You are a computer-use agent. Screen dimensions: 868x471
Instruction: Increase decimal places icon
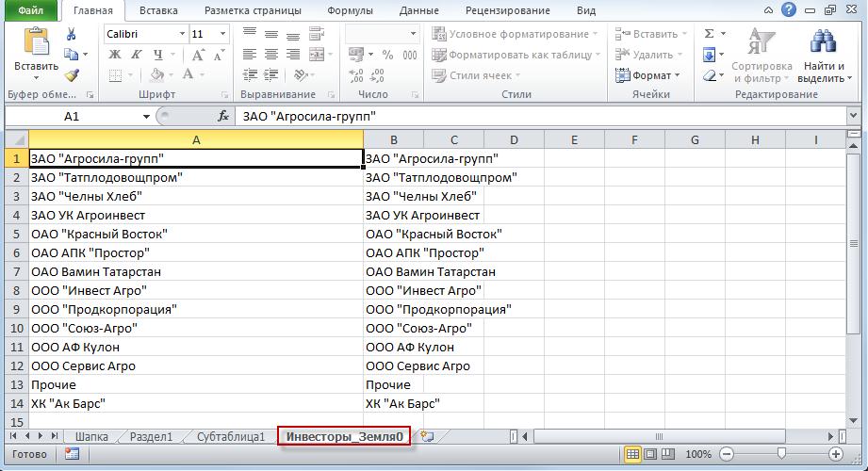point(356,75)
